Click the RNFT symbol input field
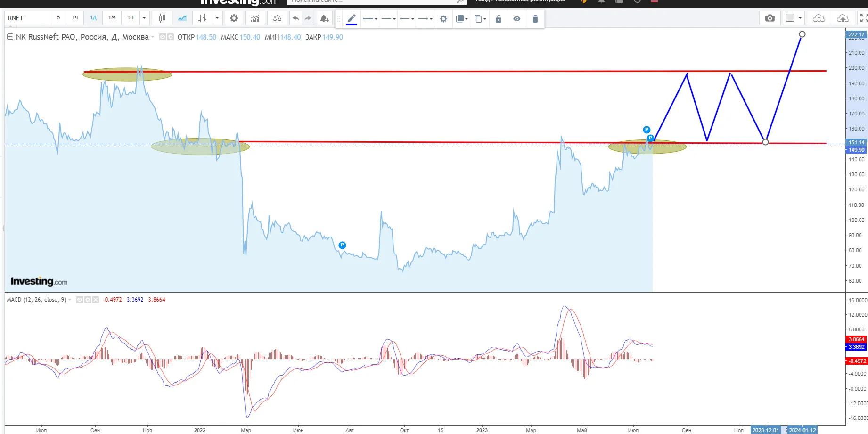The height and width of the screenshot is (434, 868). 28,18
